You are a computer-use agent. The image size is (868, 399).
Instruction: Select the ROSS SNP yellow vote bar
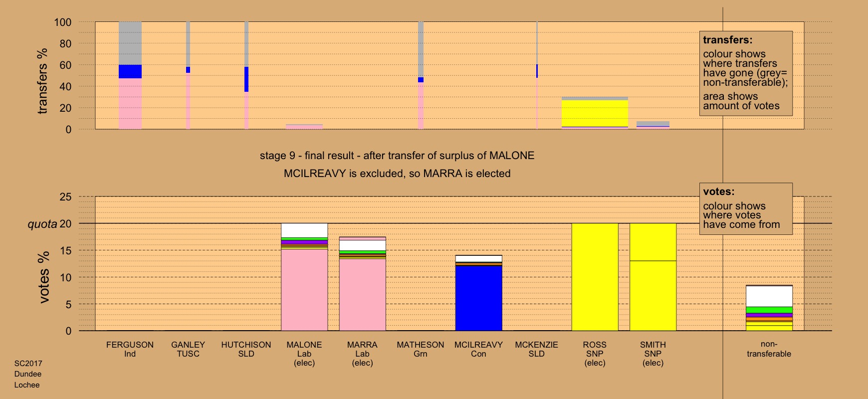point(595,277)
